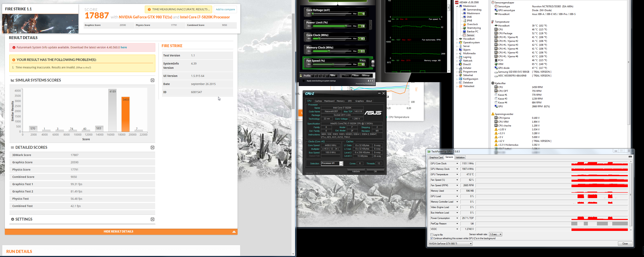Open GPU Temperature sensor dropdown

pos(457,175)
